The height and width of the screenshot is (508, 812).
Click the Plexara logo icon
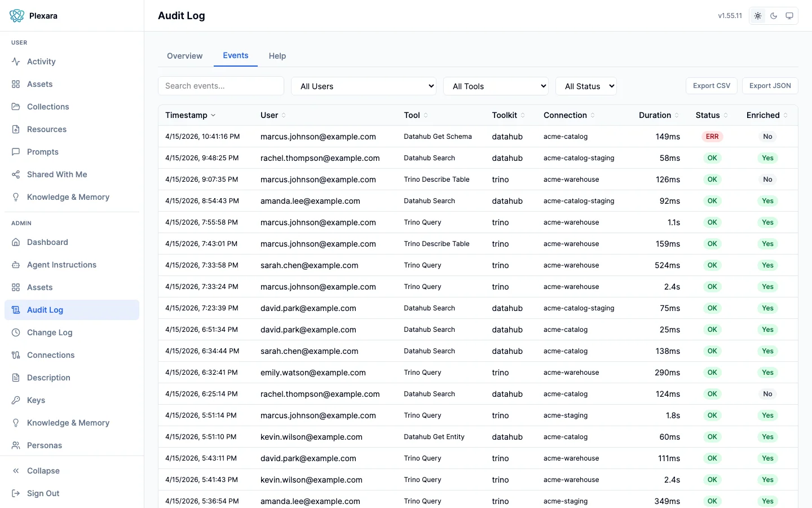tap(17, 16)
